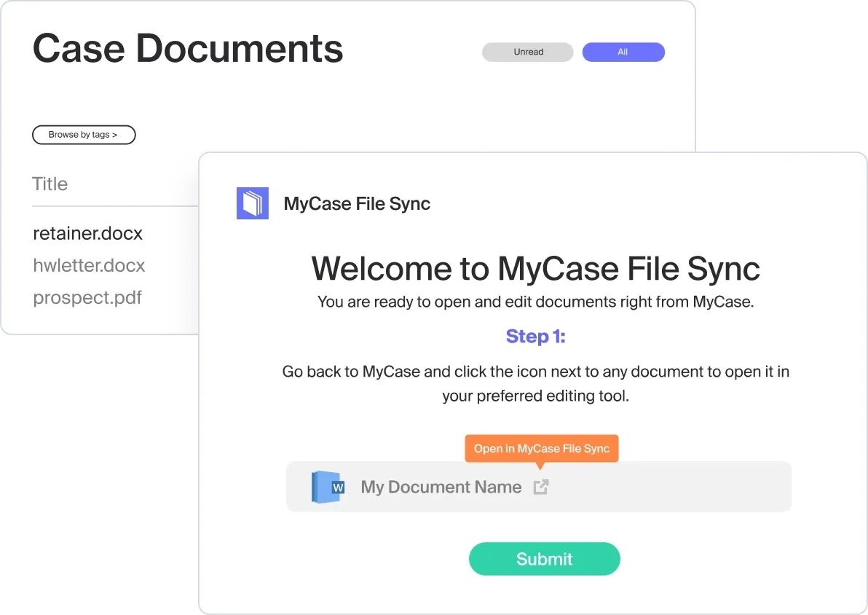The width and height of the screenshot is (868, 615).
Task: Open the retainer.docx document
Action: [x=88, y=234]
